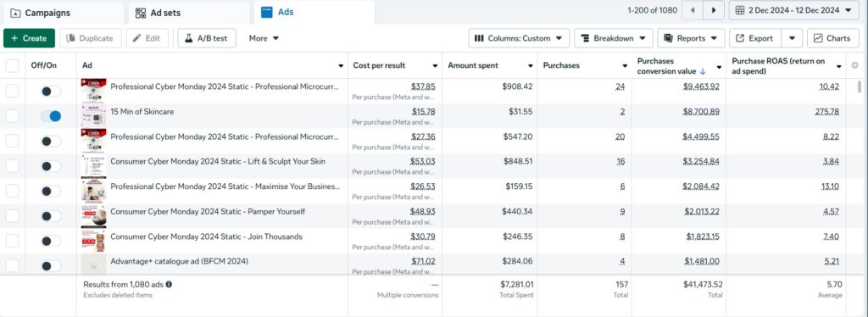
Task: Click the $8,700.89 conversion value
Action: [x=701, y=111]
